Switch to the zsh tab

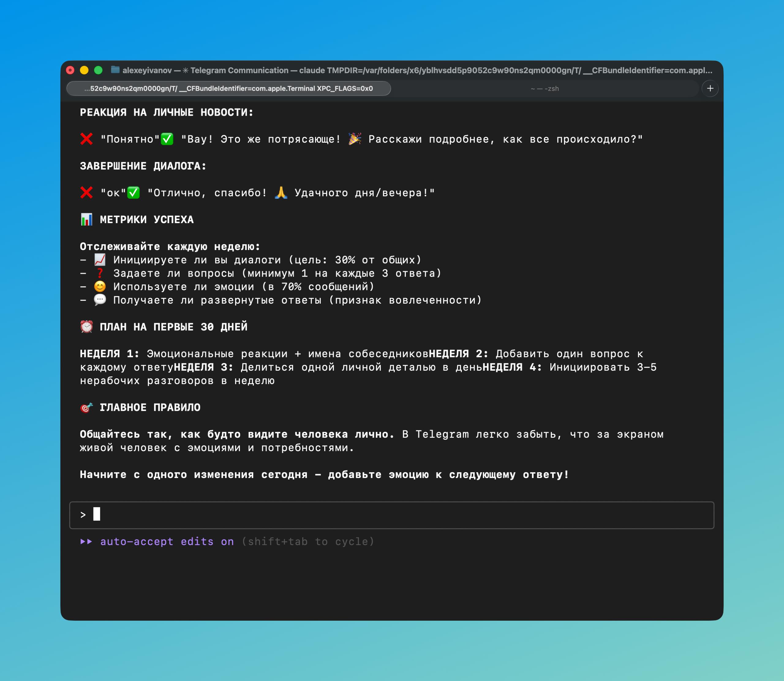coord(545,88)
